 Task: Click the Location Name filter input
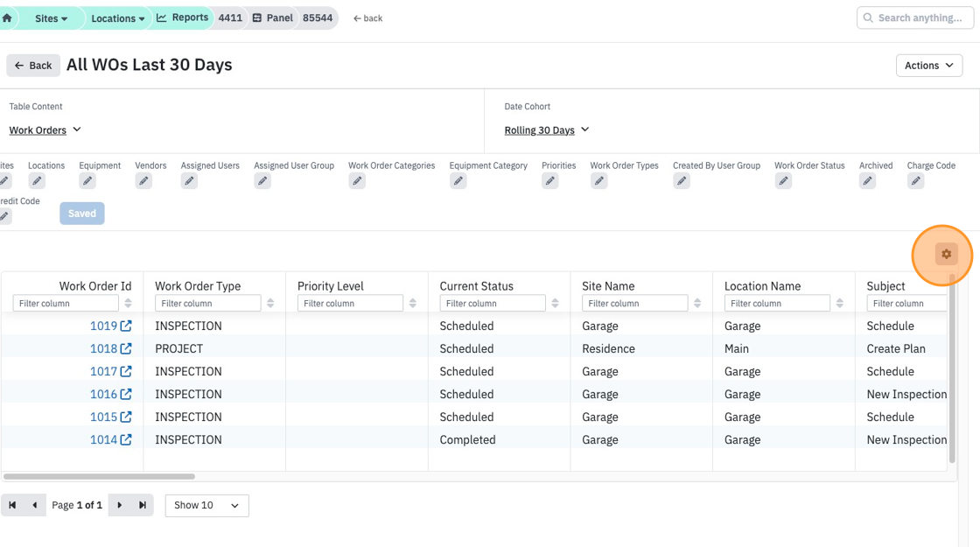tap(778, 303)
